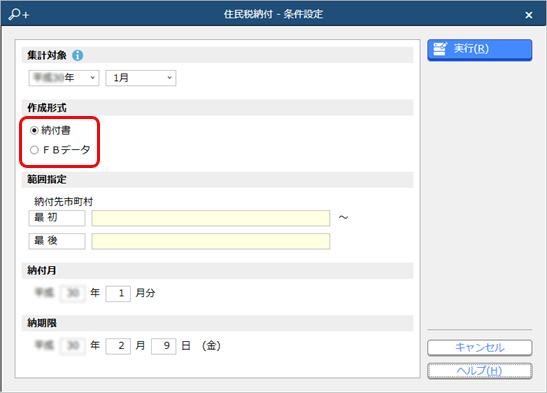547x393 pixels.
Task: Click the 納付月 month field showing 1
Action: coord(118,294)
